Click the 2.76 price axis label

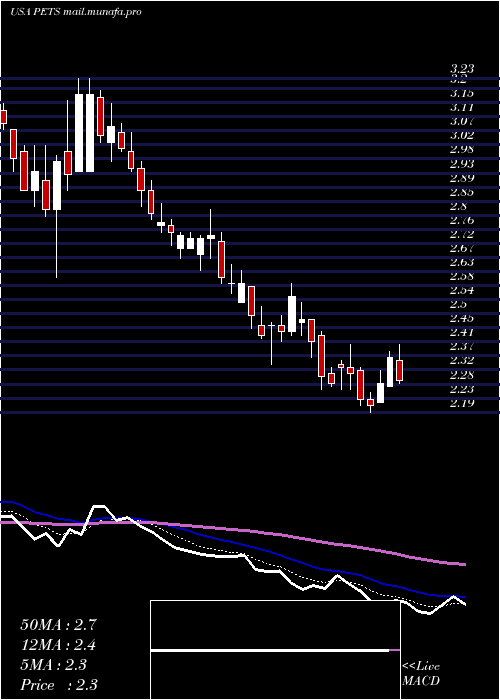pyautogui.click(x=462, y=221)
